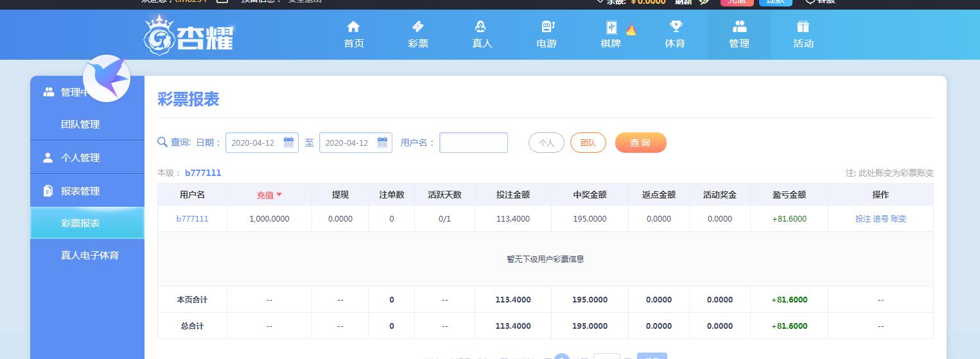Click the 盈亏金额 column header
The image size is (980, 359).
(x=789, y=195)
